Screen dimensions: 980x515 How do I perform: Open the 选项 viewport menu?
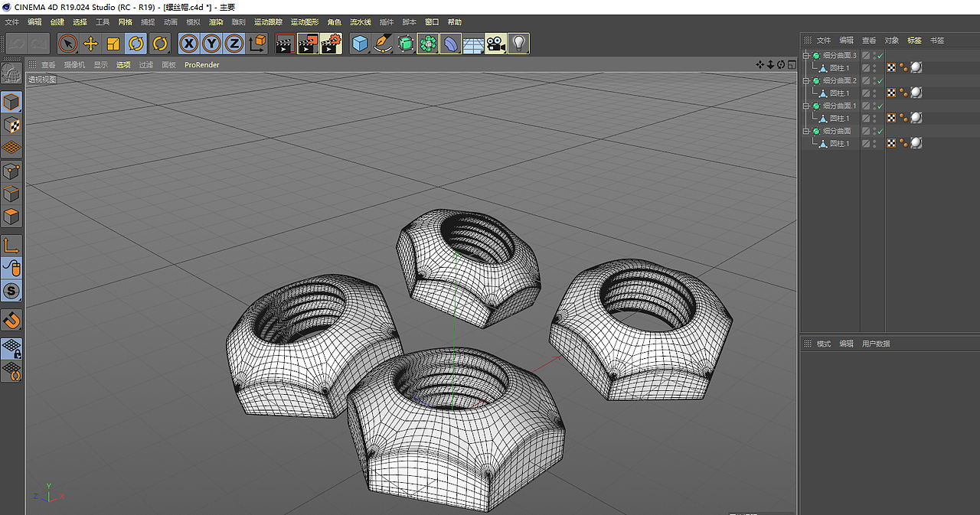[123, 65]
